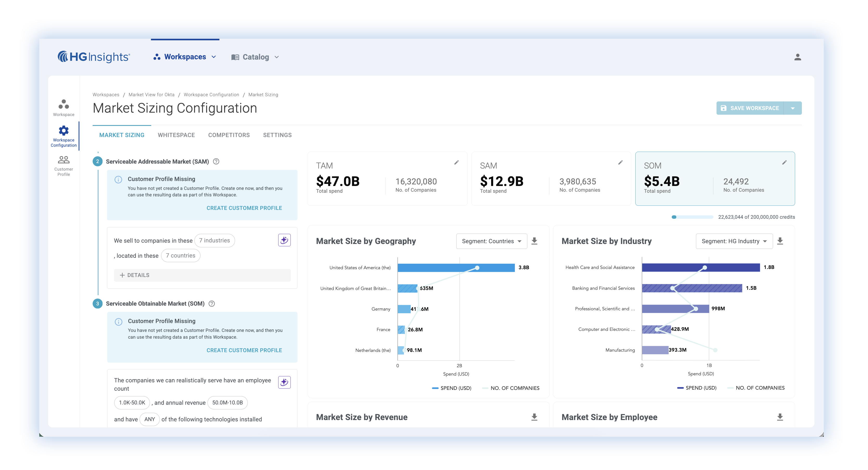Click the pencil edit icon on TAM card

tap(456, 163)
